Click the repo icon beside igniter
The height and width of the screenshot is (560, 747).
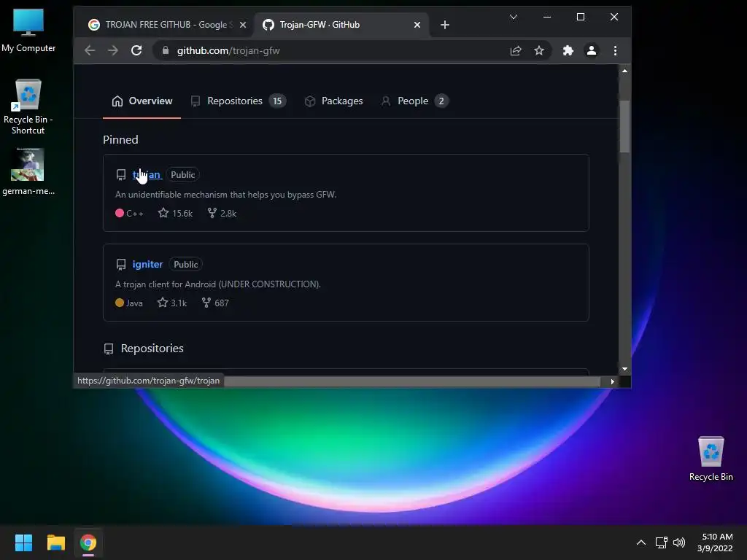[121, 264]
